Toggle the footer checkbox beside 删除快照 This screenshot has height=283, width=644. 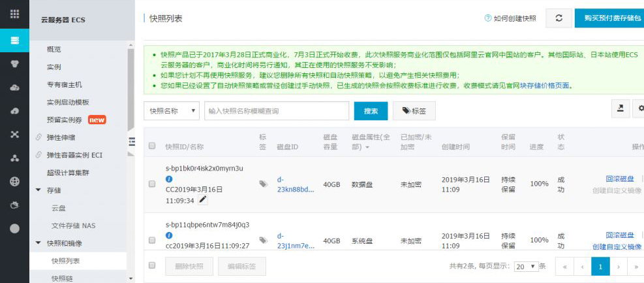click(152, 266)
